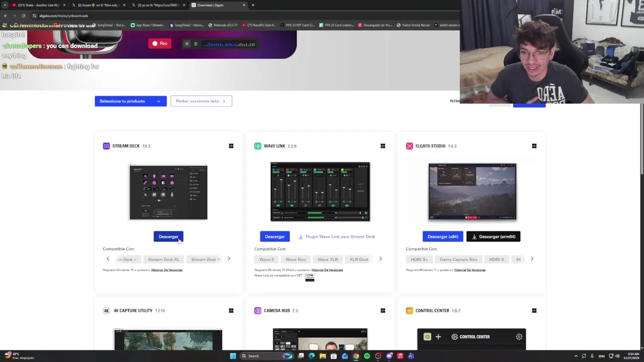Open Probar versiones beta
Image resolution: width=644 pixels, height=362 pixels.
pyautogui.click(x=201, y=101)
